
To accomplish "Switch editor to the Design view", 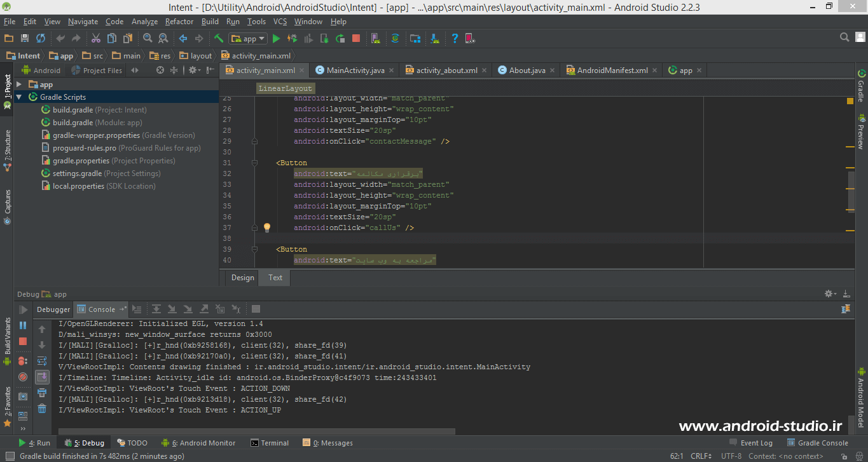I will tap(242, 278).
